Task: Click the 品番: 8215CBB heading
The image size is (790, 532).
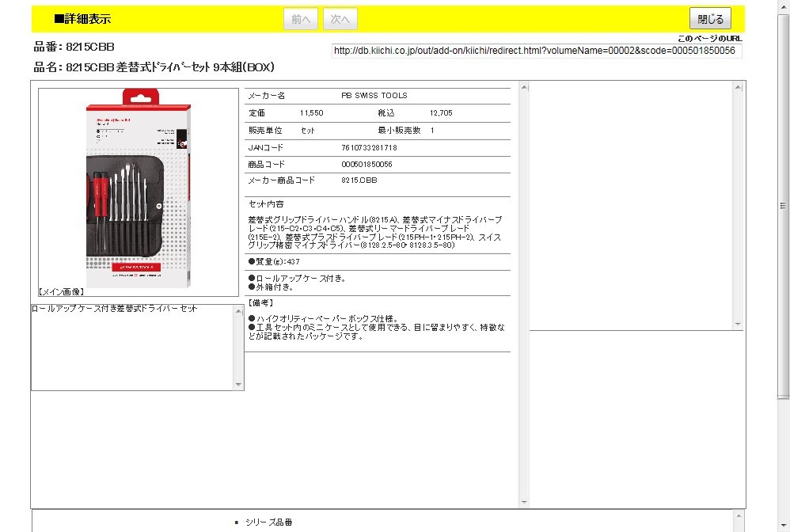Action: pos(74,47)
